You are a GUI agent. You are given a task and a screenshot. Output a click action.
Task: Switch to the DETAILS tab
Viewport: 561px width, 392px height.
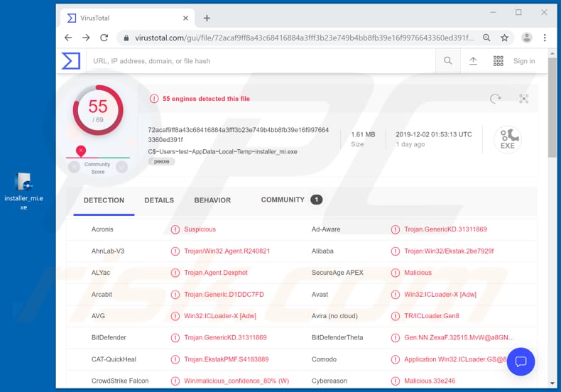[159, 200]
